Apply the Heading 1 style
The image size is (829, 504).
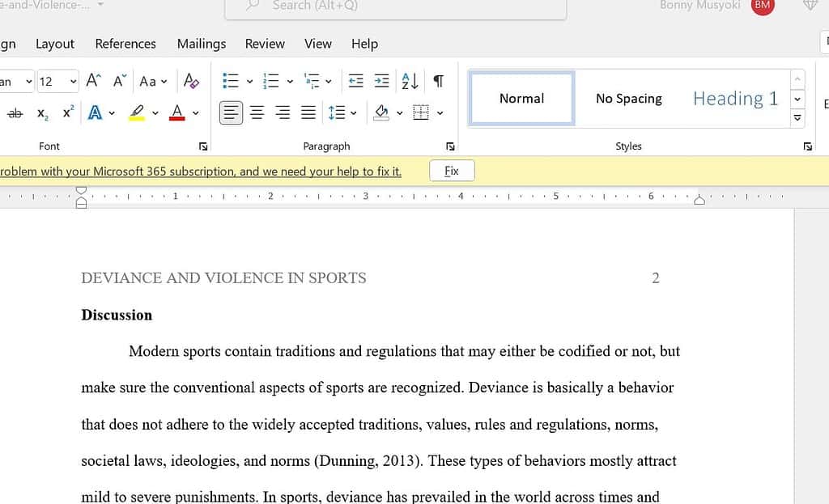[735, 98]
